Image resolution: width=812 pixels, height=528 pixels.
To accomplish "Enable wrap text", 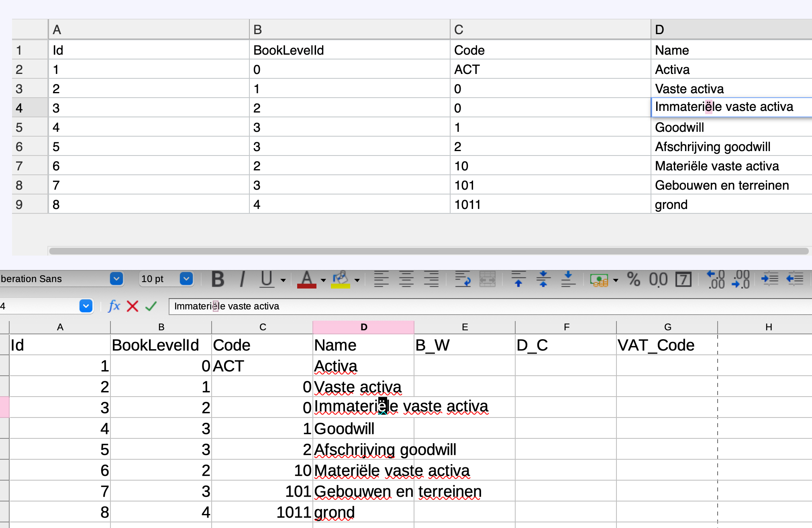I will 463,279.
